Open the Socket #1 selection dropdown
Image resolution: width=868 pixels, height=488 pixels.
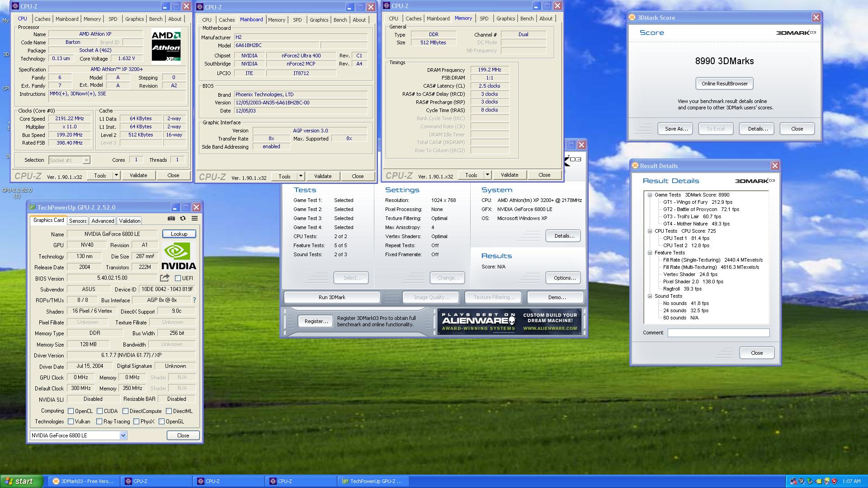[86, 160]
